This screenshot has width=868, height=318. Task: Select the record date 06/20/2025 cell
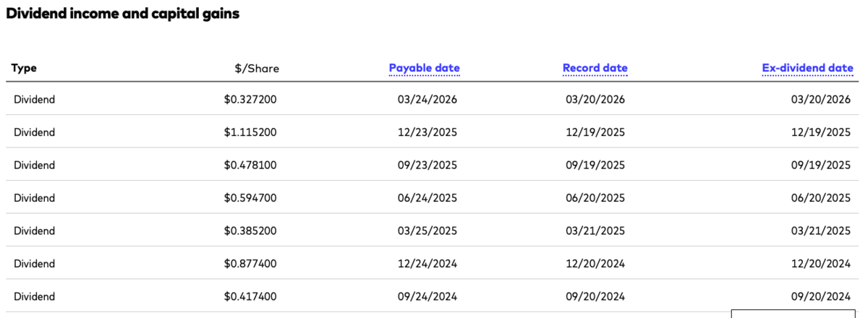coord(595,198)
